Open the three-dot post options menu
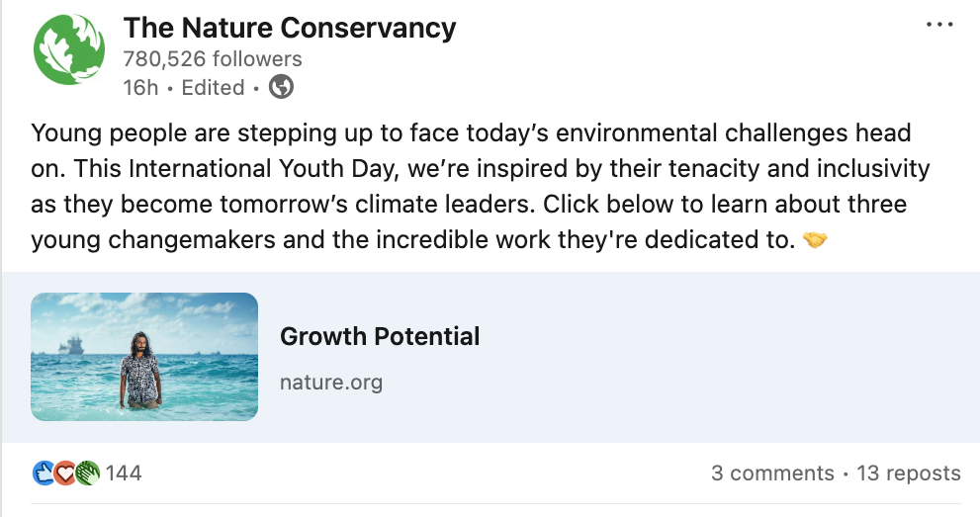Screen dimensions: 980x517 939,25
